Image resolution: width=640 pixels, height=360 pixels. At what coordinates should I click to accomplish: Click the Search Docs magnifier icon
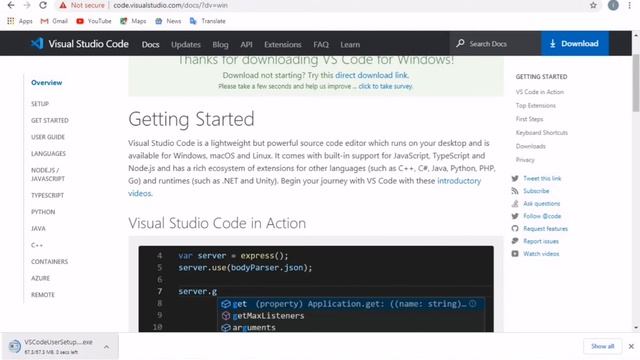pos(460,43)
